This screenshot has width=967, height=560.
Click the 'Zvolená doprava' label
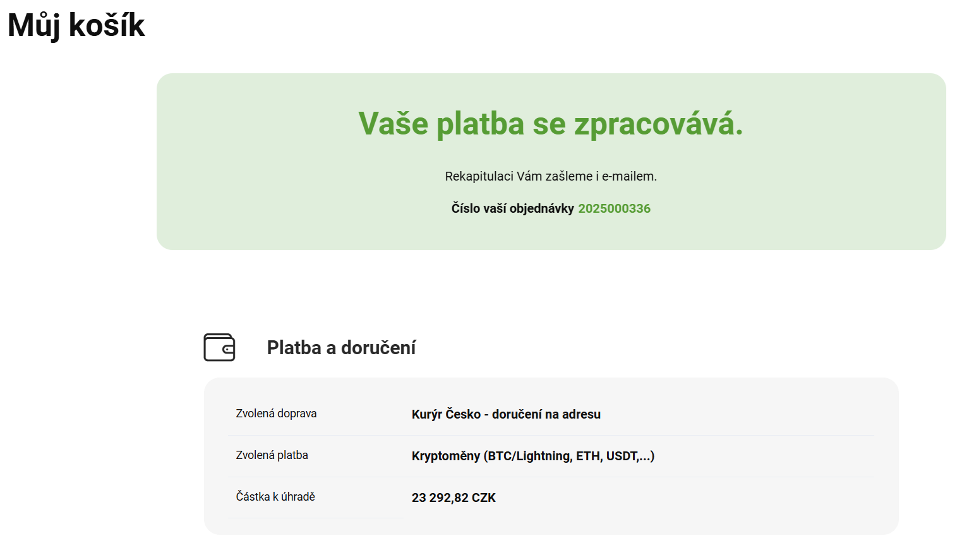click(276, 414)
